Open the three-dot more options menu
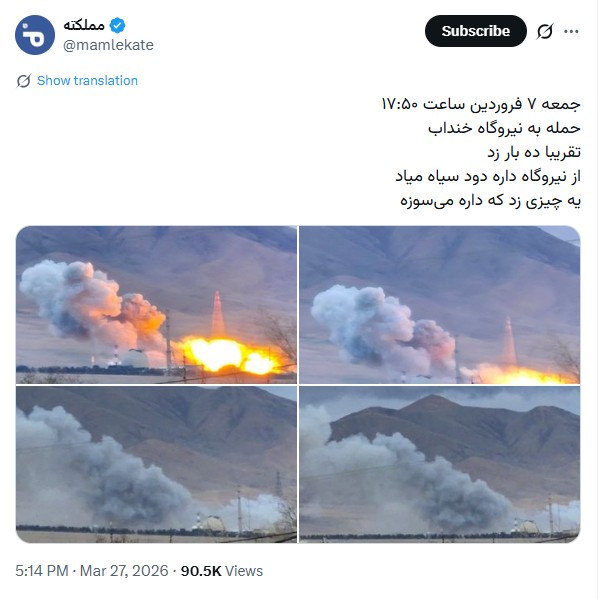The height and width of the screenshot is (599, 606). [571, 32]
